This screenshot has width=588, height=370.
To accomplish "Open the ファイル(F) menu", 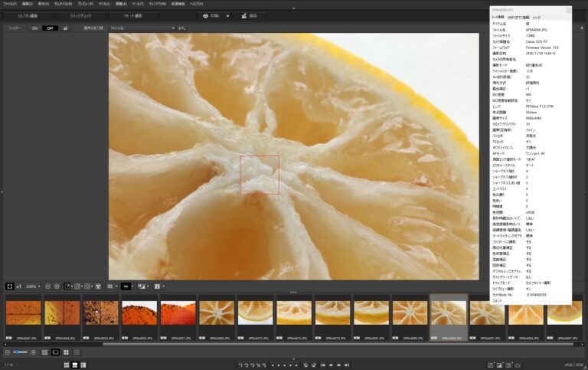I will point(9,4).
